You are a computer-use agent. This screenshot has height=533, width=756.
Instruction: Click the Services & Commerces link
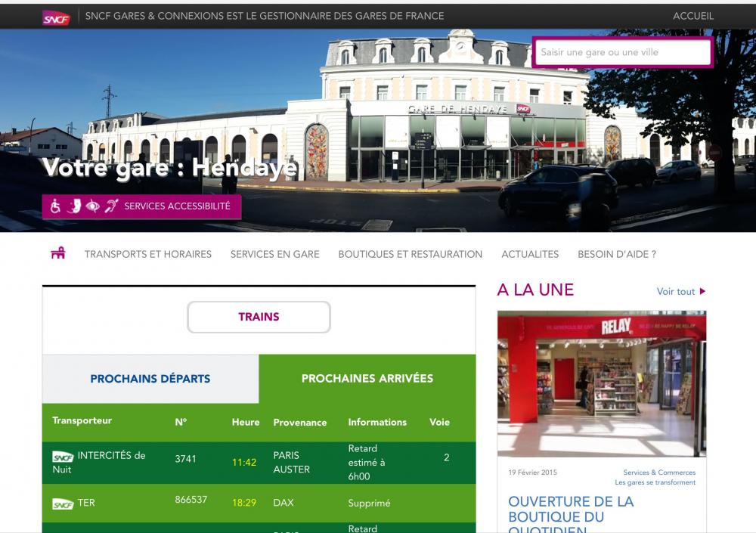click(659, 473)
